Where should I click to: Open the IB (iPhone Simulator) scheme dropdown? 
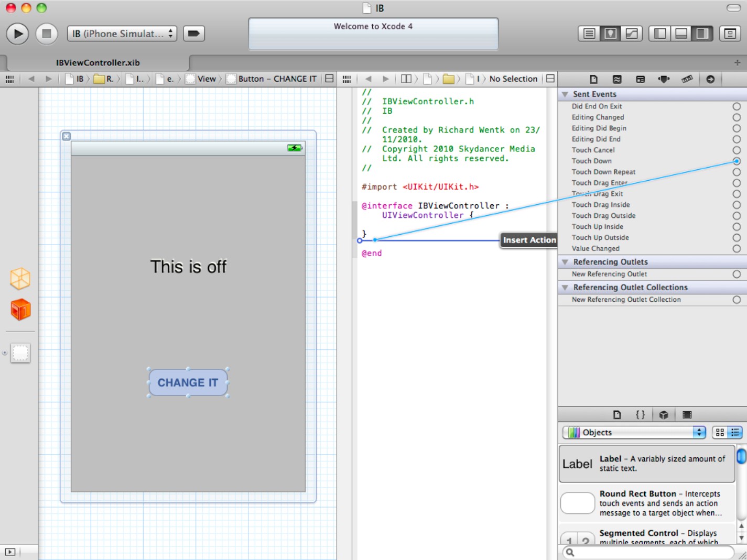122,34
